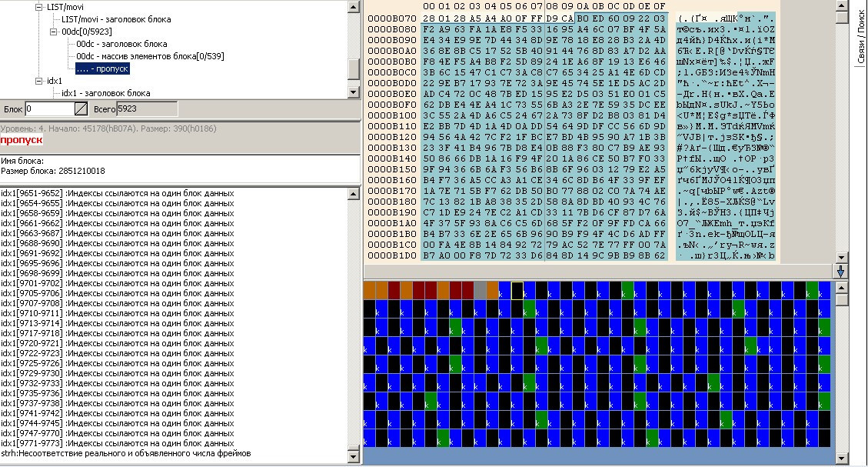Collapse the LIST/movi tree node
Screen dimensions: 868x467
39,7
